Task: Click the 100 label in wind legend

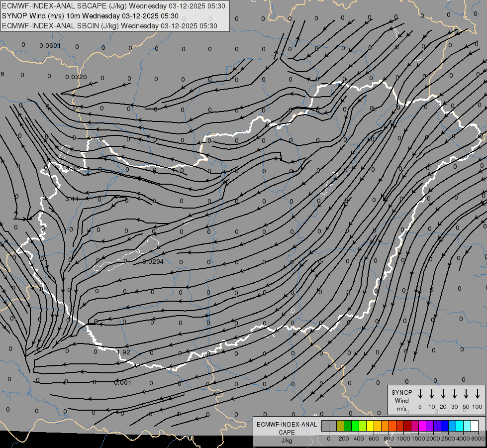Action: [478, 407]
